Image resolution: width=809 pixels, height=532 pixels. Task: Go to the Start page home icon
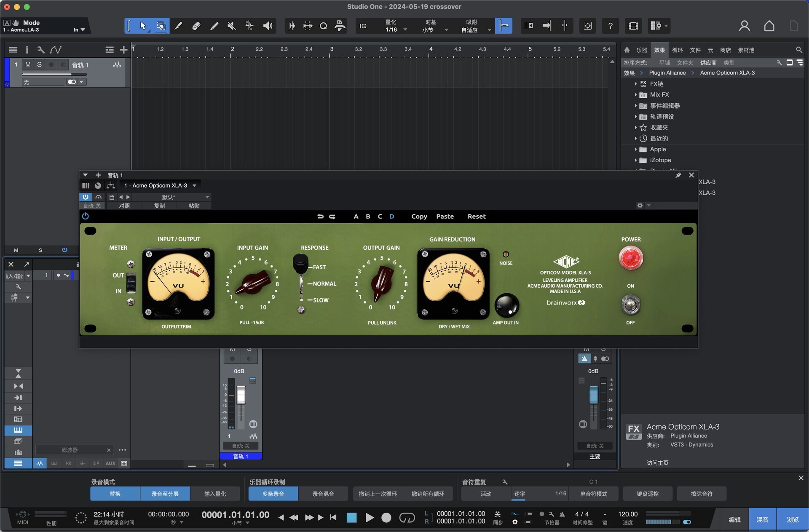[769, 26]
